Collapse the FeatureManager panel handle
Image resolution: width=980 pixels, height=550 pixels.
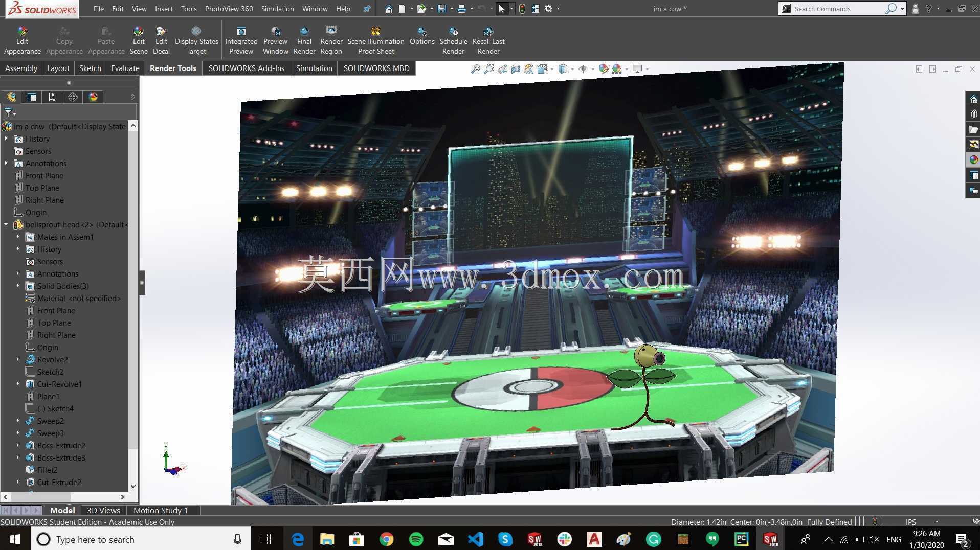coord(142,283)
